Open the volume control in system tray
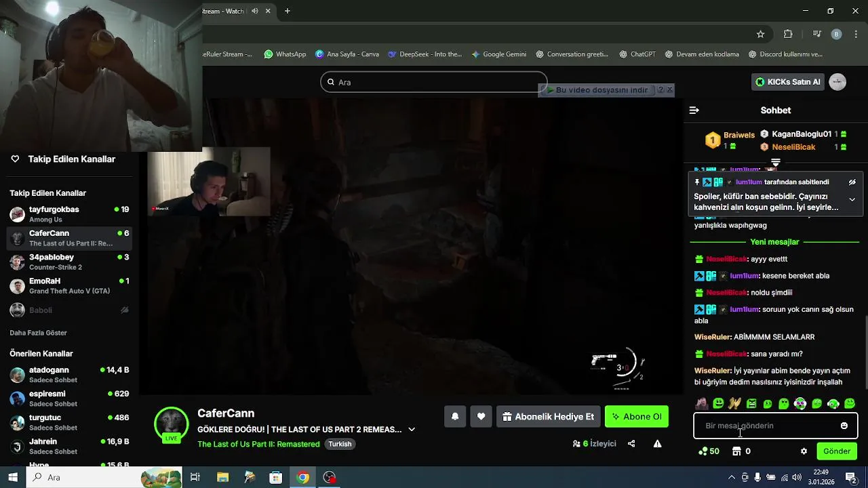Screen dimensions: 868x488 [x=797, y=477]
